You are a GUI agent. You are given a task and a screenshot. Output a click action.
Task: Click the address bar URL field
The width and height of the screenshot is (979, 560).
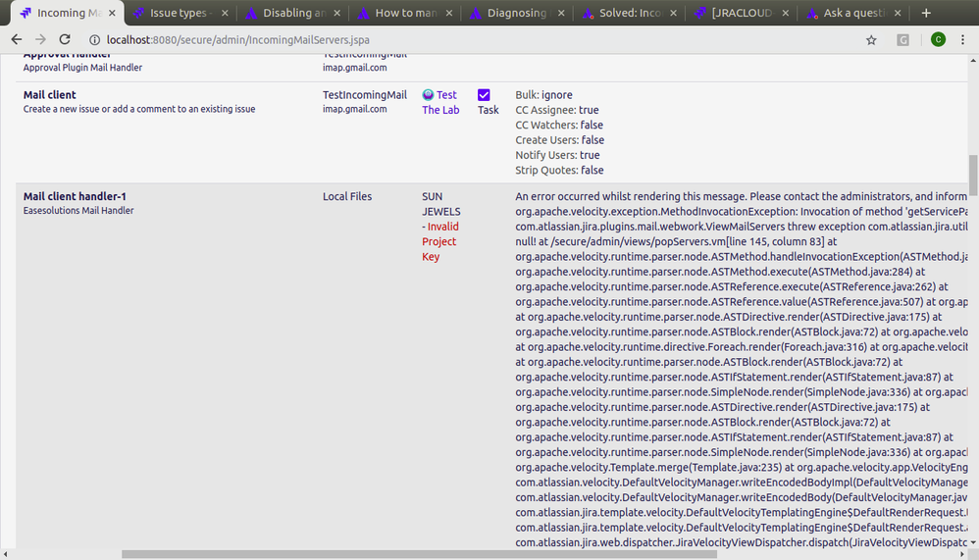pos(475,40)
